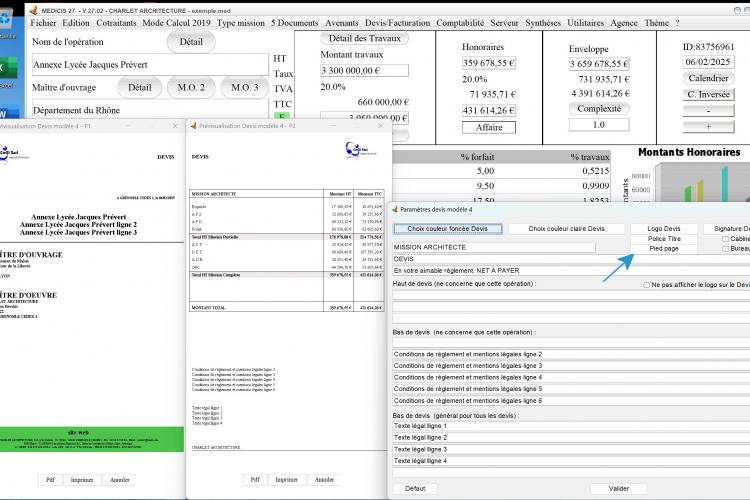Viewport: 750px width, 500px height.
Task: Tick the Cabinet signature checkbox
Action: [725, 239]
